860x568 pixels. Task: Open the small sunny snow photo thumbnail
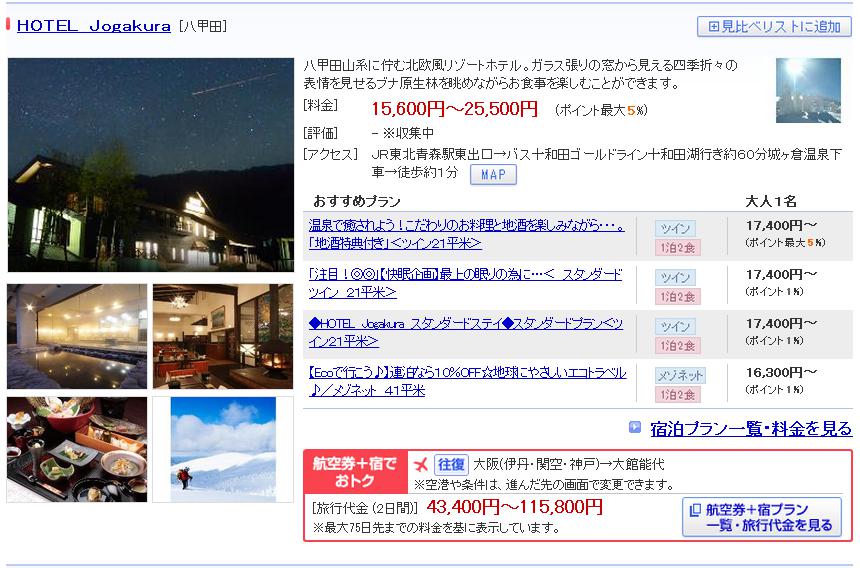[x=808, y=90]
